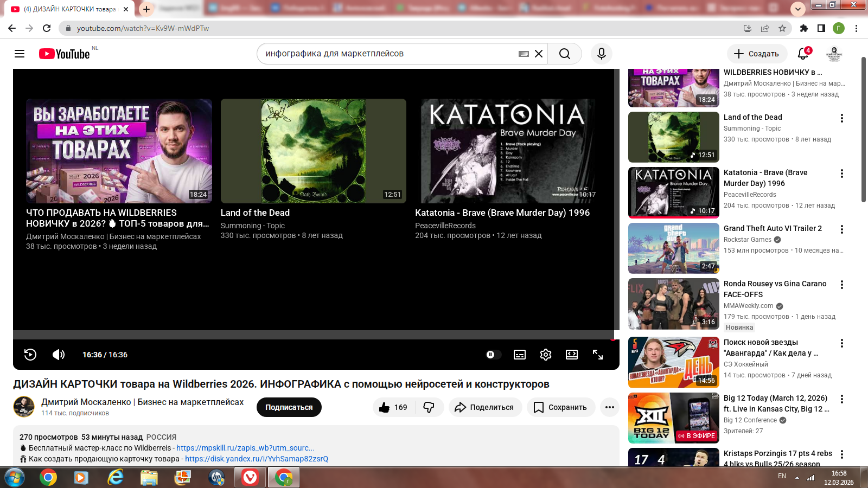868x488 pixels.
Task: Replay the video with the replay button
Action: click(x=30, y=355)
